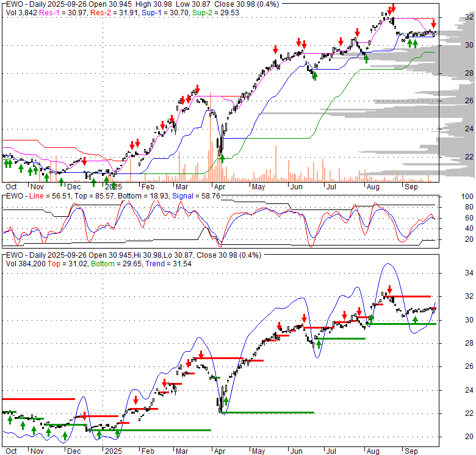Click the 22 price label on top chart axis
The image size is (476, 455).
click(x=469, y=156)
